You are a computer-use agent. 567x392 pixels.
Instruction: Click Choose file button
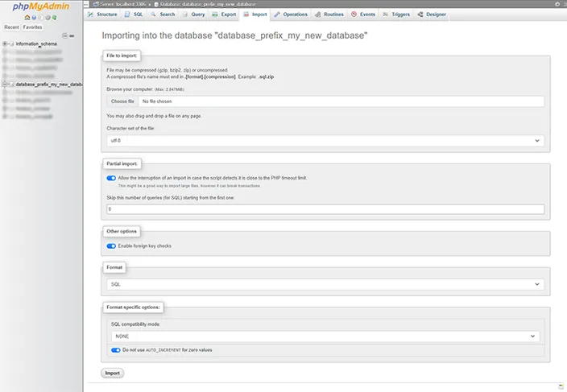122,101
